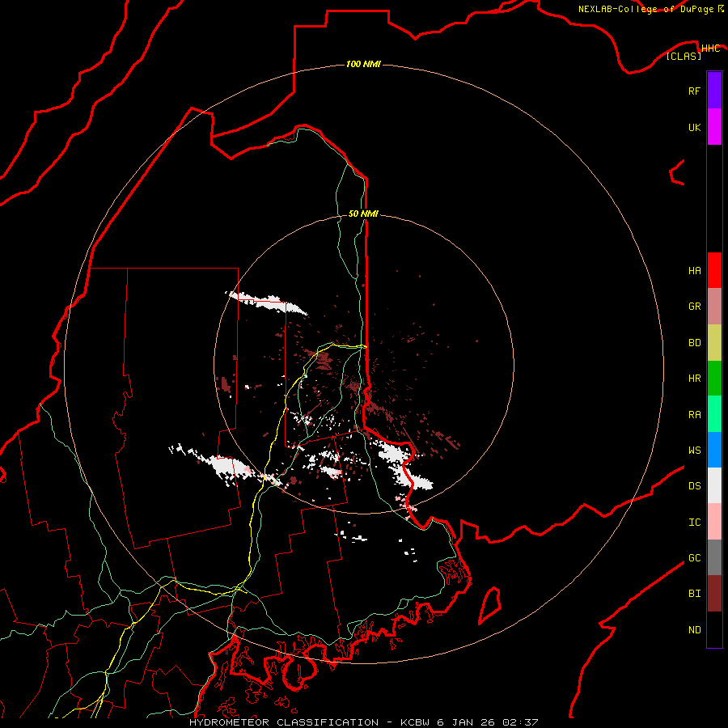Click the BI legend label
Viewport: 728px width, 728px height.
694,594
